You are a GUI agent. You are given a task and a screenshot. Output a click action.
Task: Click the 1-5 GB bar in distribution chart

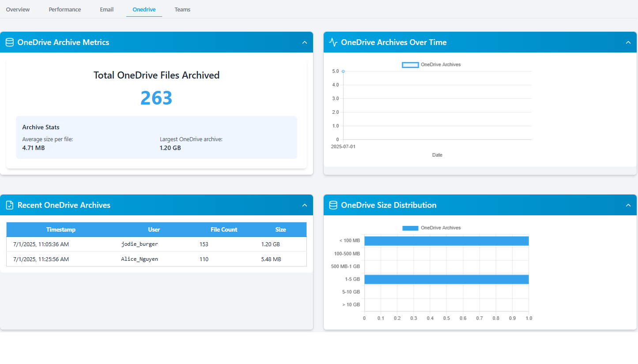(x=446, y=279)
